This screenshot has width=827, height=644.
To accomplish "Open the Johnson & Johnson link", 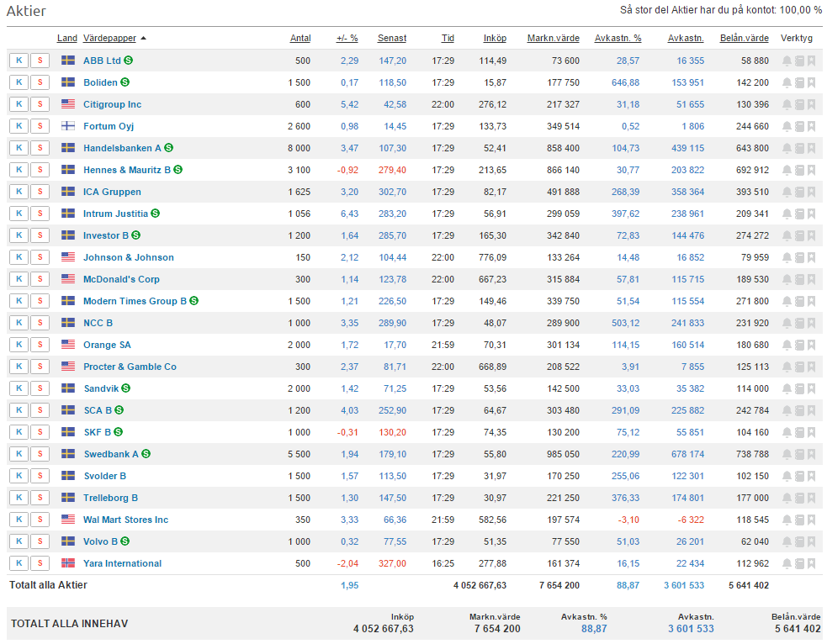I will [x=129, y=257].
